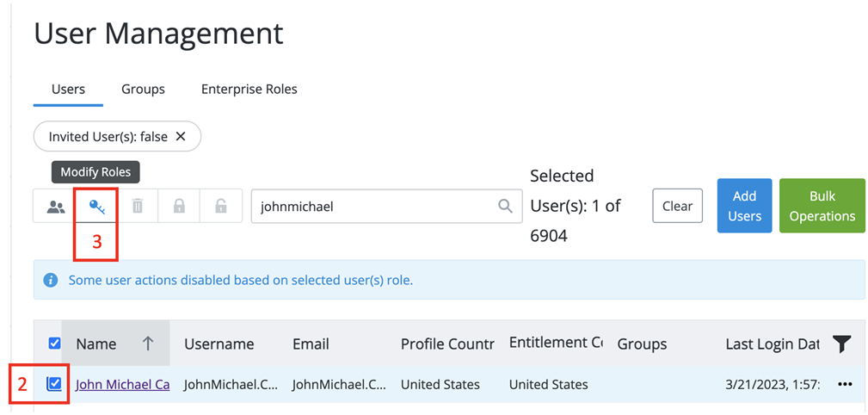Click the lock user padlock icon
Screen dimensions: 868x415
point(179,207)
